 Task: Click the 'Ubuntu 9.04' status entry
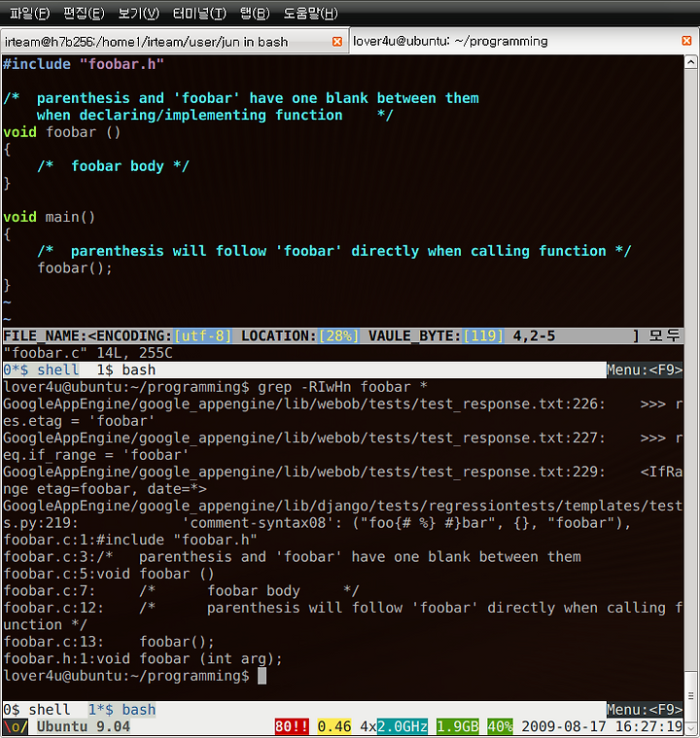pos(84,726)
